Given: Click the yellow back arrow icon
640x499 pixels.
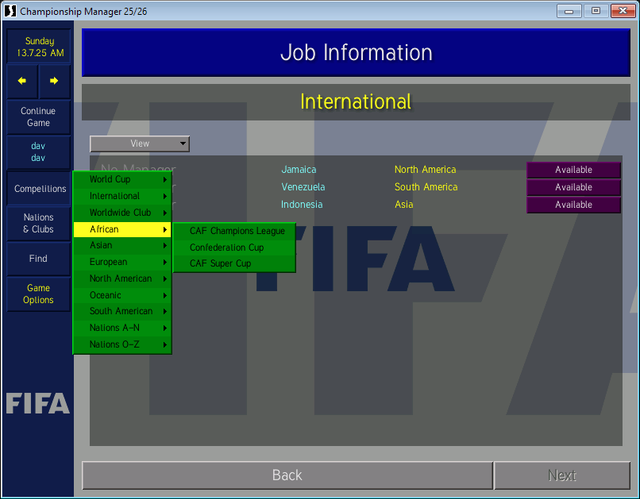Looking at the screenshot, I should 22,81.
